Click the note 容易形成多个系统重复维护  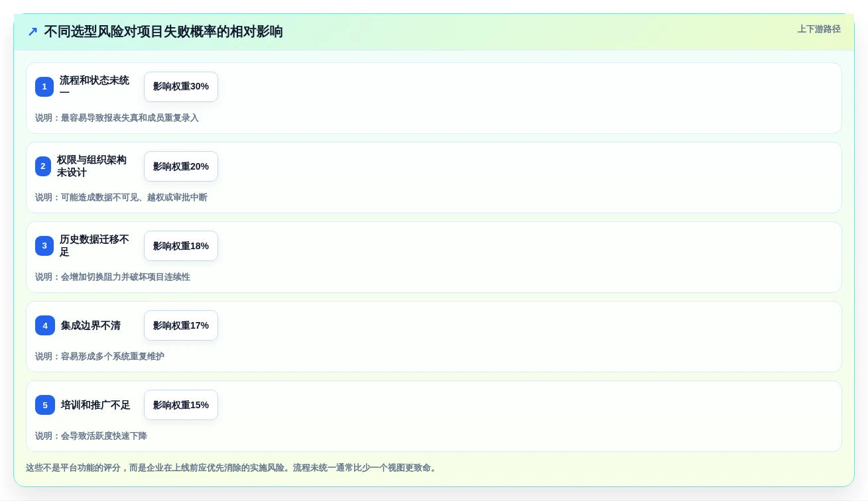point(99,357)
